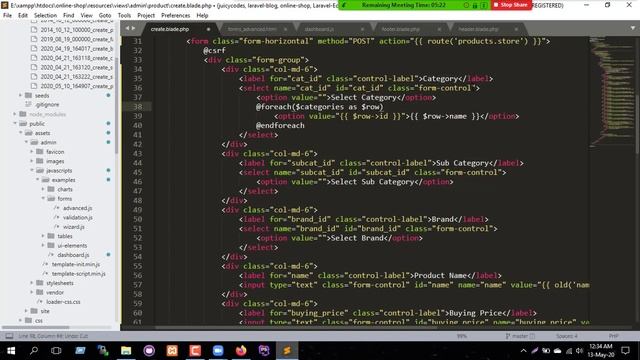Open XAMPP from the taskbar

(x=172, y=351)
